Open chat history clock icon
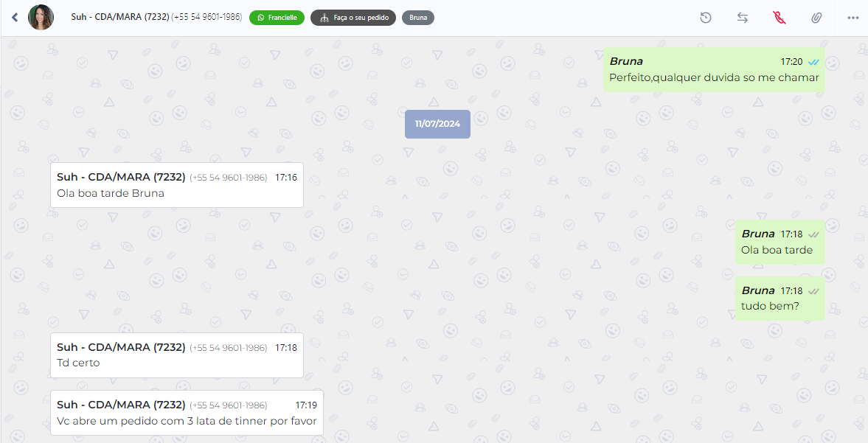This screenshot has height=443, width=868. point(705,18)
